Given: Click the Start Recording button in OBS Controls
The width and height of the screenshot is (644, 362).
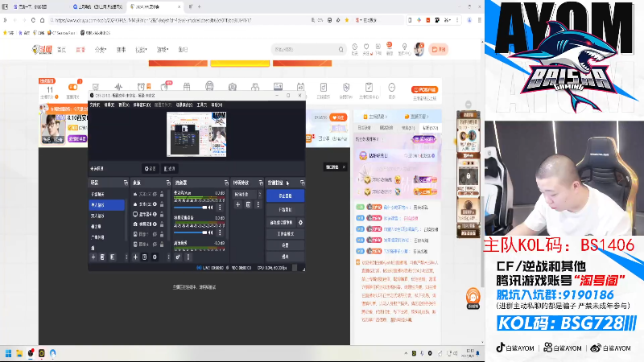Looking at the screenshot, I should point(286,210).
